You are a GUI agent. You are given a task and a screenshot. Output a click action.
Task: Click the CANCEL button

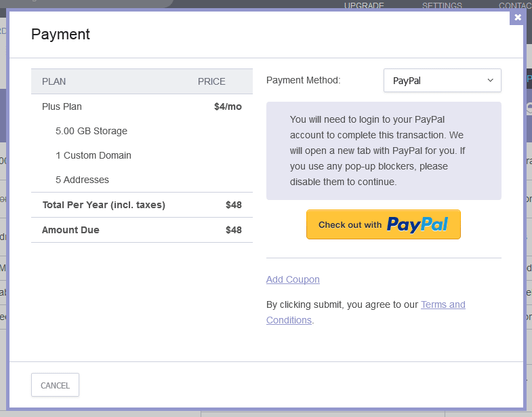(x=55, y=385)
